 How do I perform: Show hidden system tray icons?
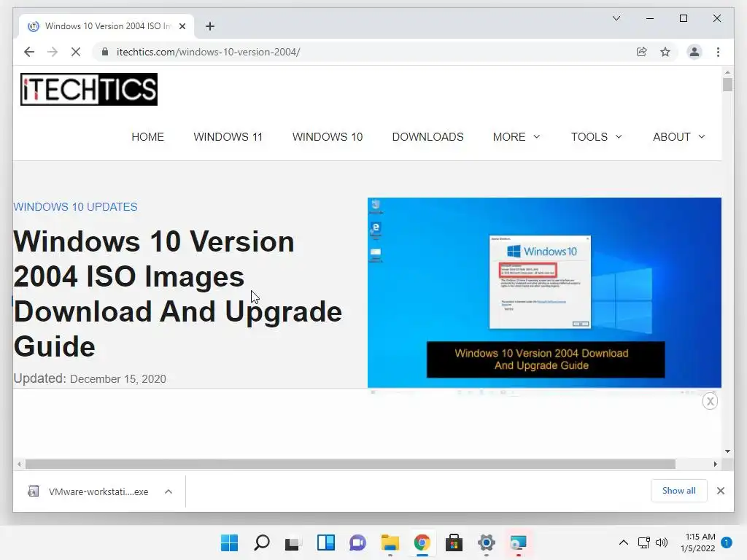[x=623, y=542]
